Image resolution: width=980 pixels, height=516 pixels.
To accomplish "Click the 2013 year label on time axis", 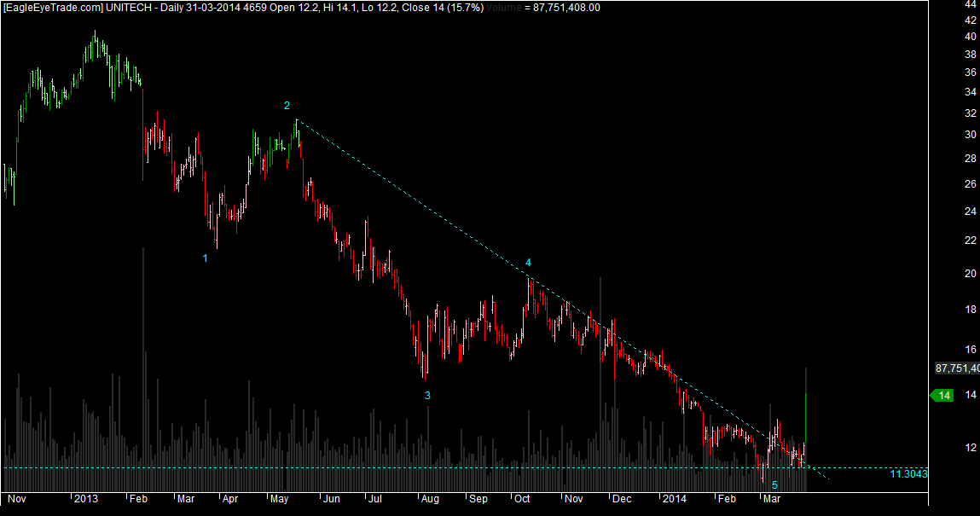I will coord(86,498).
